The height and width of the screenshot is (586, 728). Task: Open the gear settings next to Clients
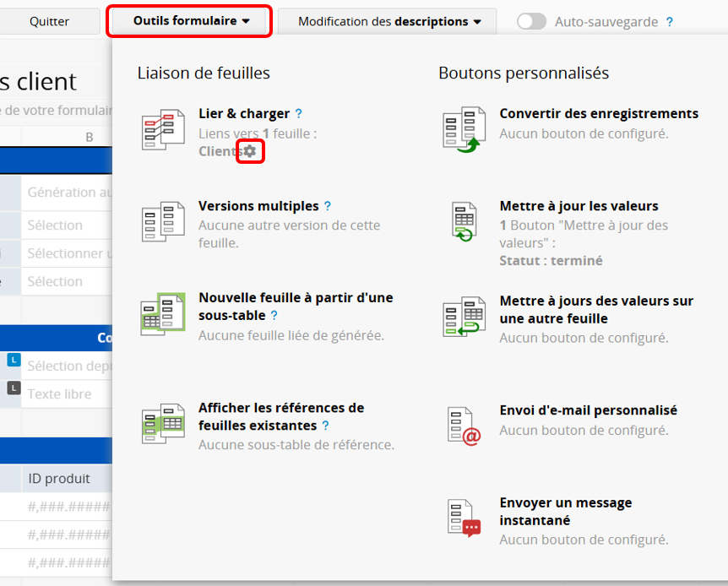[x=250, y=151]
